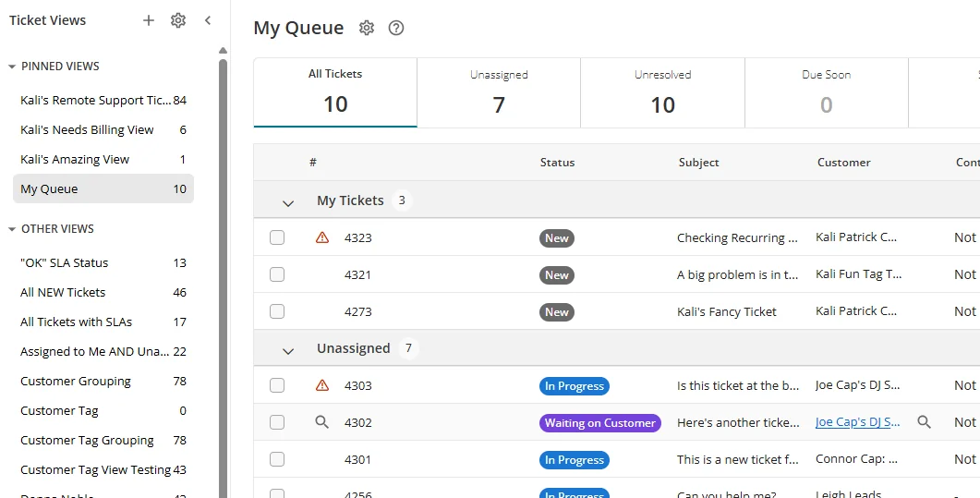Image resolution: width=980 pixels, height=498 pixels.
Task: Select checkbox for ticket 4273
Action: pos(277,311)
